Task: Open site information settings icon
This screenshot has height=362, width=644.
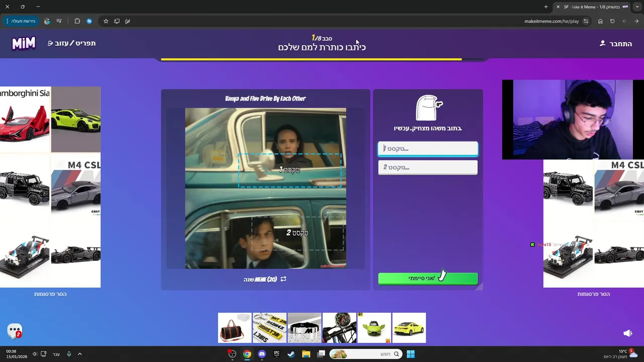Action: tap(586, 21)
